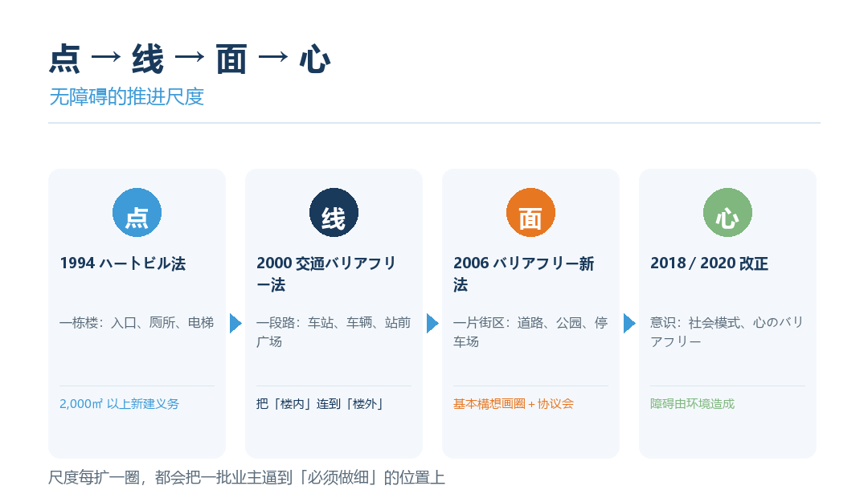Click the blue 点 circle icon

point(137,213)
